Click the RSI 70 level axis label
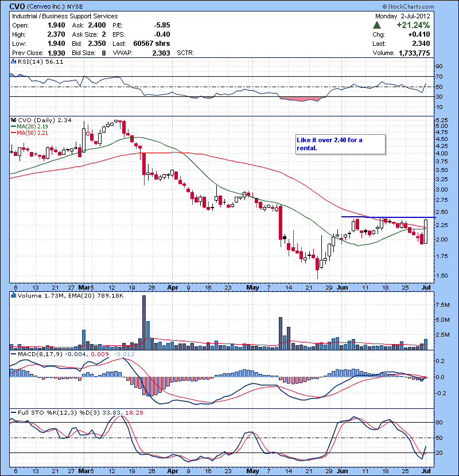Viewport: 459px width, 476px height. tap(439, 76)
